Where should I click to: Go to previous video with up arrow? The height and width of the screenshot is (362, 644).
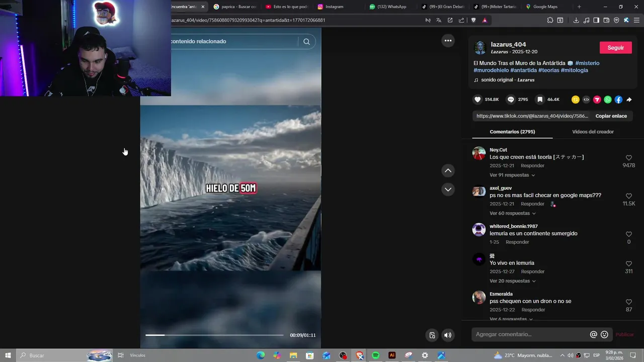448,170
